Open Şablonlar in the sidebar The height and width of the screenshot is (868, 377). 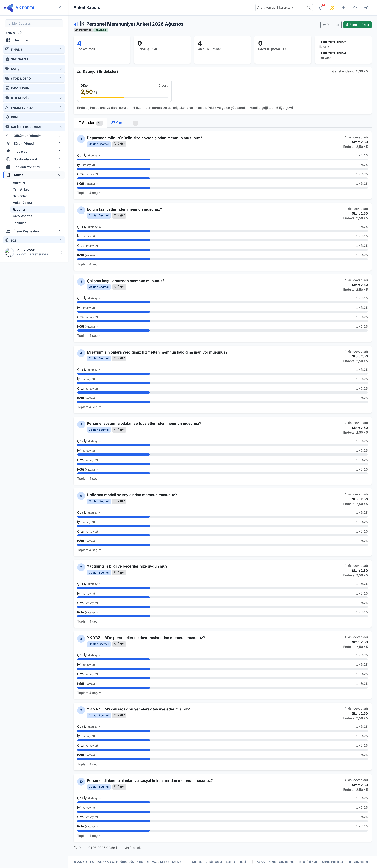point(20,196)
